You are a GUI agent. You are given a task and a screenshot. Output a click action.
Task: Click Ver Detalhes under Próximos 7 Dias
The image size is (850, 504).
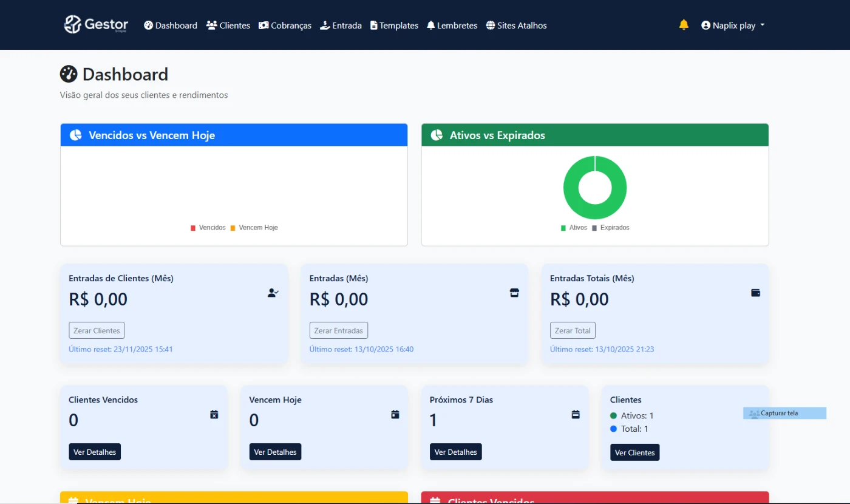(x=455, y=452)
